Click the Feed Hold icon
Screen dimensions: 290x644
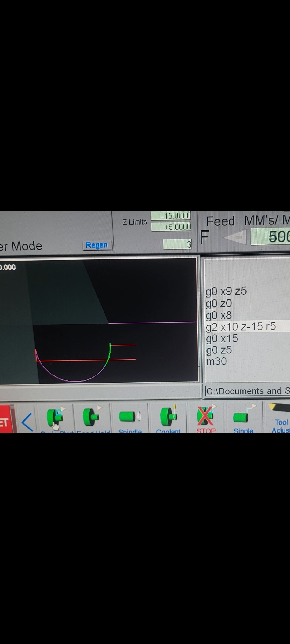91,417
